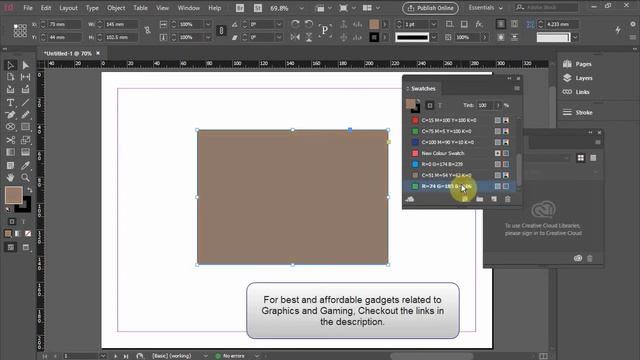Set formatting affects container in Swatches
Image resolution: width=640 pixels, height=360 pixels.
[429, 105]
